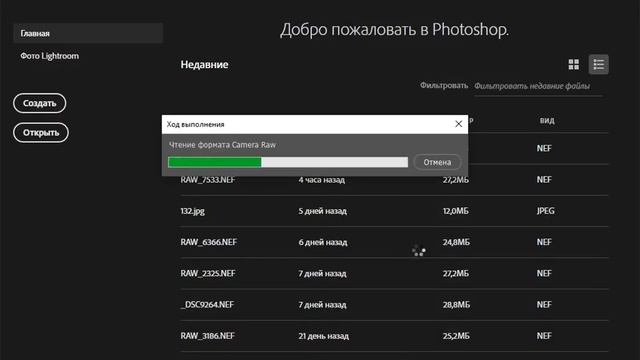
Task: Click the Фильтровать label
Action: click(x=444, y=86)
